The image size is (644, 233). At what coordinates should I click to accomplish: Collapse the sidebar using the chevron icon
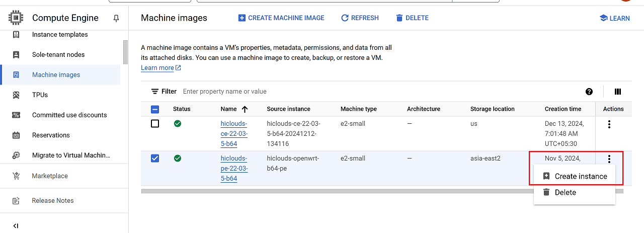coord(16,226)
